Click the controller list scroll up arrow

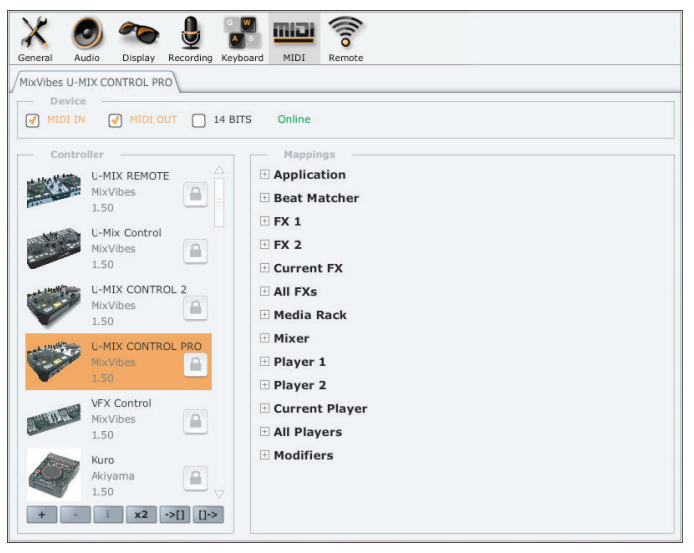pos(219,170)
